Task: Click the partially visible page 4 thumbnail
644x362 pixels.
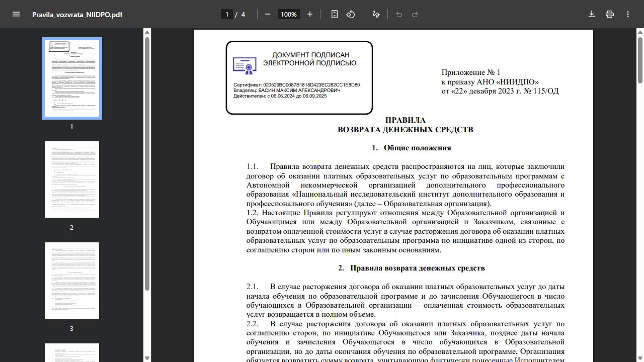Action: 72,352
